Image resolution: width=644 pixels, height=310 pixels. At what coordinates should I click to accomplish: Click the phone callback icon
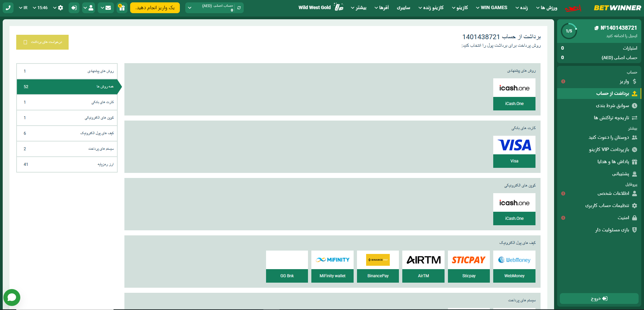[x=8, y=8]
